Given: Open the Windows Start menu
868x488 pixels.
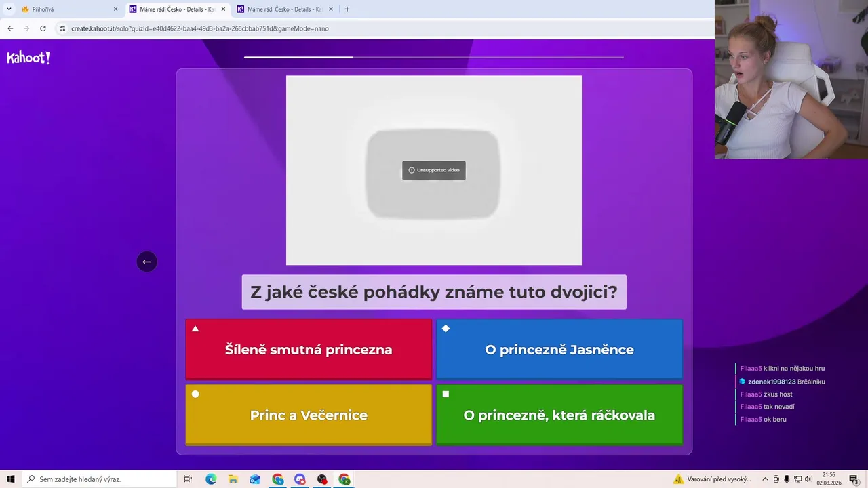Looking at the screenshot, I should point(11,479).
